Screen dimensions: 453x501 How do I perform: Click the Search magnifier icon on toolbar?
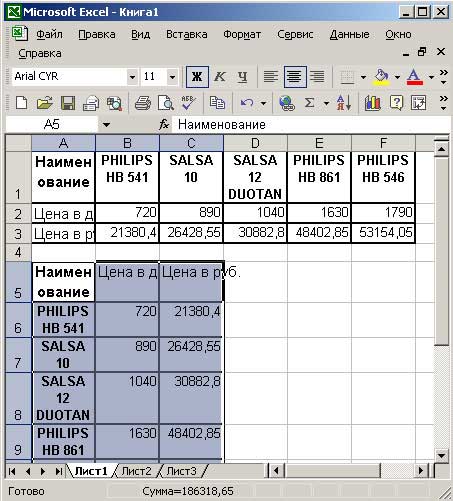point(114,103)
